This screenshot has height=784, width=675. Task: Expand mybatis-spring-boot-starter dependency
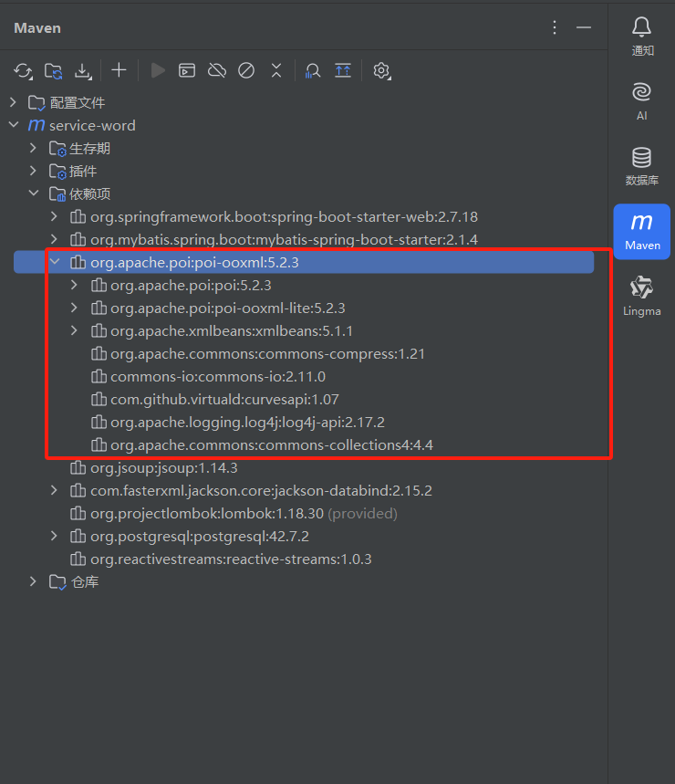pyautogui.click(x=54, y=239)
